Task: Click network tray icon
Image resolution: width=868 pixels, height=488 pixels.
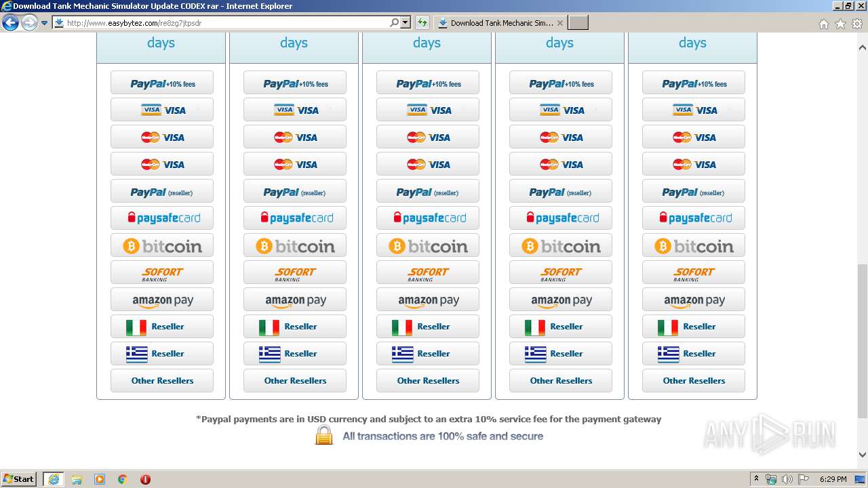Action: click(771, 479)
